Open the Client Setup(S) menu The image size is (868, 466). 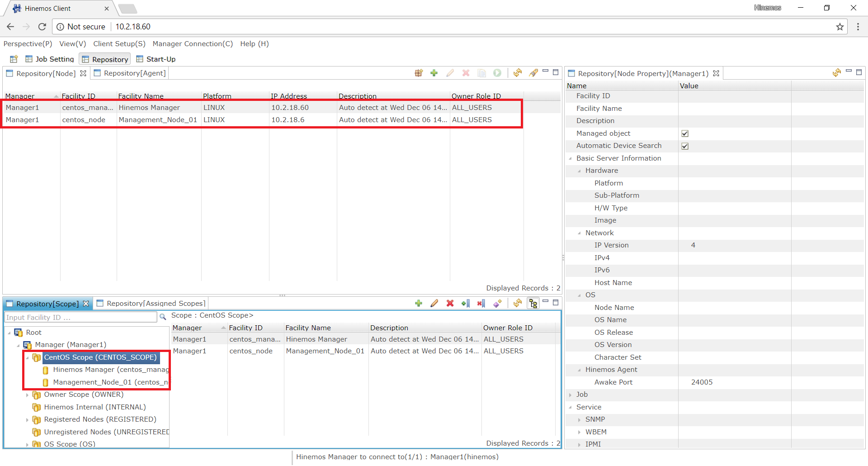[x=119, y=43]
